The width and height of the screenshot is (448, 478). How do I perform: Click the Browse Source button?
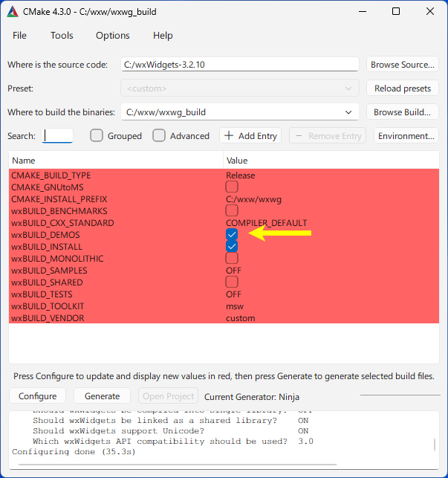click(403, 65)
